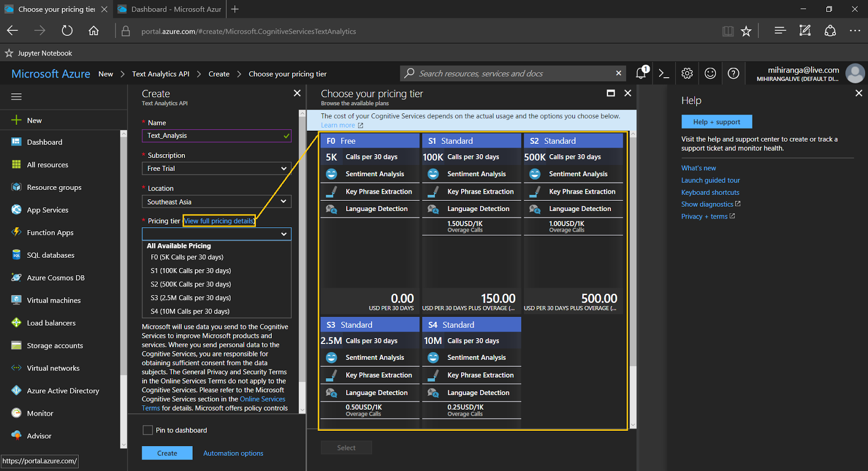Launch Cloud Shell from top bar

click(x=664, y=73)
